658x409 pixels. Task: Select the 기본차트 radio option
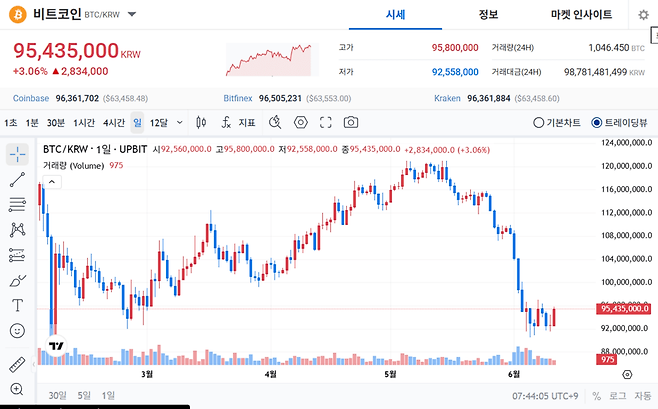[x=557, y=122]
